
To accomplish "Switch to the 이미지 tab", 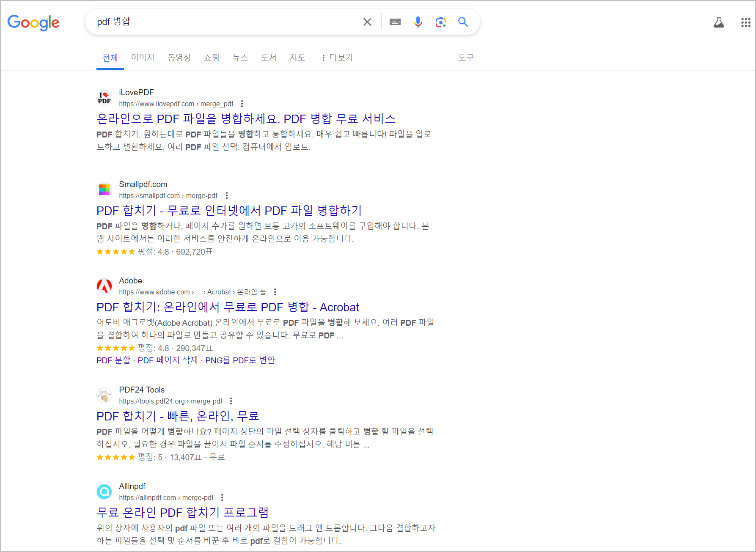I will click(143, 58).
